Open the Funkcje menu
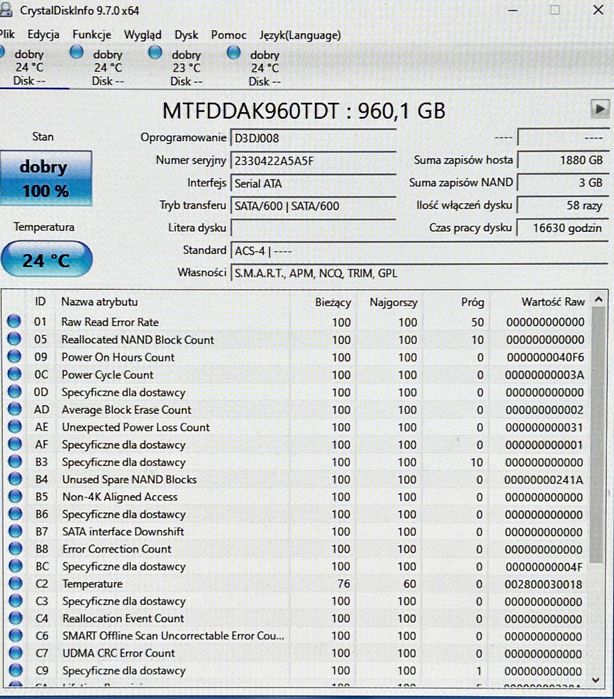614x699 pixels. point(92,34)
